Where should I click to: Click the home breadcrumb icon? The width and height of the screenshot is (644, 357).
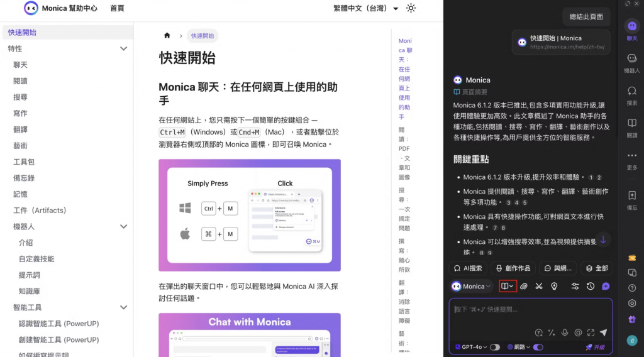click(167, 35)
